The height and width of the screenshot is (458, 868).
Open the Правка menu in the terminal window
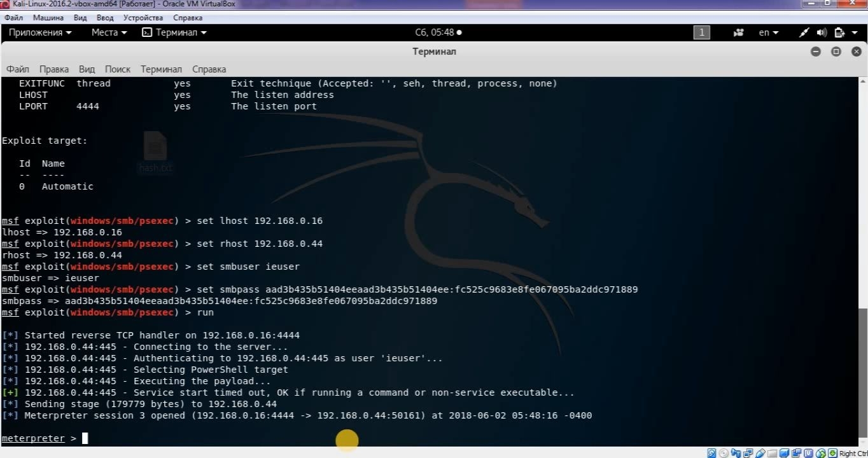[x=54, y=69]
